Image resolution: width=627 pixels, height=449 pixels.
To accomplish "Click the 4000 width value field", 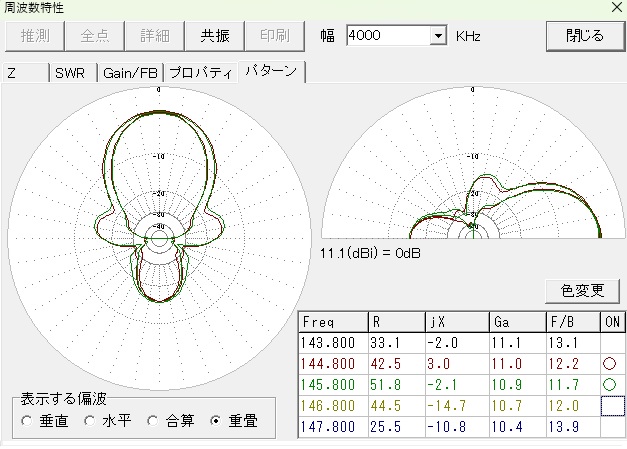I will [x=387, y=36].
